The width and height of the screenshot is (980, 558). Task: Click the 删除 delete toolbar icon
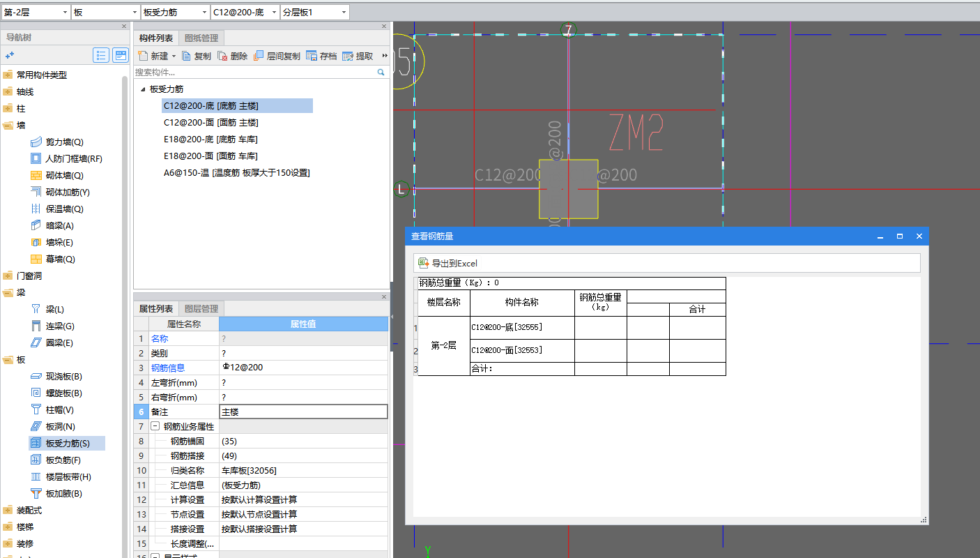[222, 56]
